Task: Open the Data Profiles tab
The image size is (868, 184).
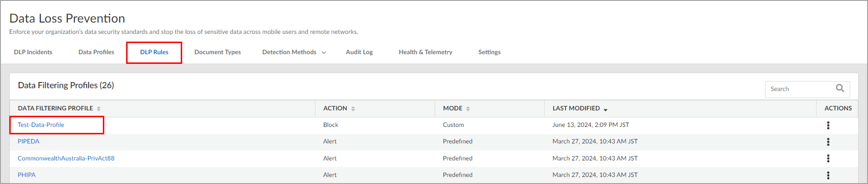Action: pyautogui.click(x=96, y=52)
